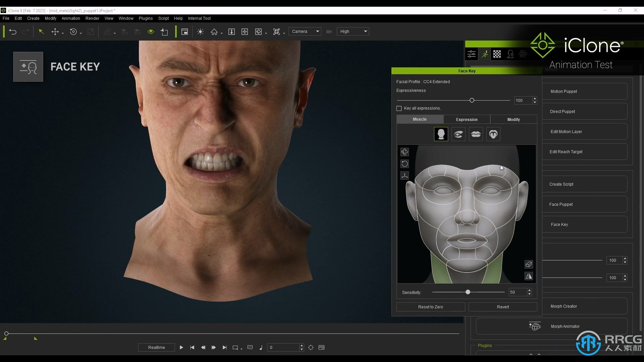The image size is (644, 362).
Task: Toggle Realtime playback mode
Action: click(156, 347)
